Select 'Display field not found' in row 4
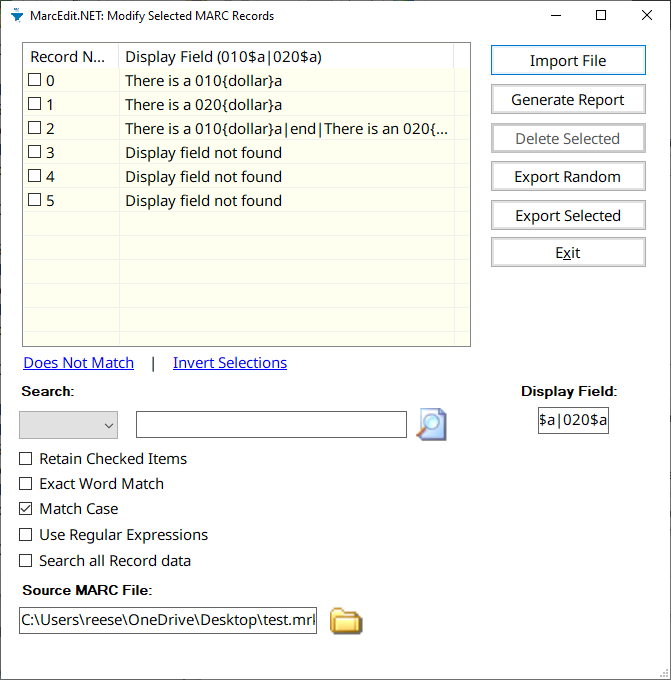 click(203, 177)
